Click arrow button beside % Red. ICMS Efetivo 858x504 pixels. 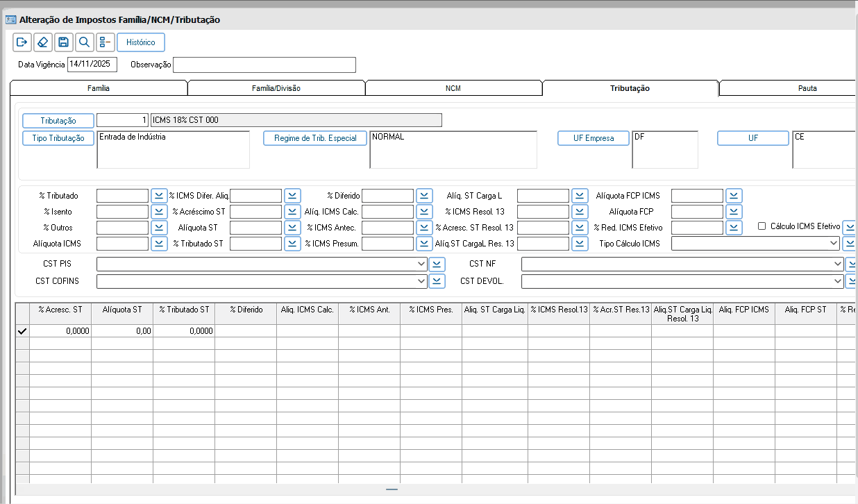[734, 228]
